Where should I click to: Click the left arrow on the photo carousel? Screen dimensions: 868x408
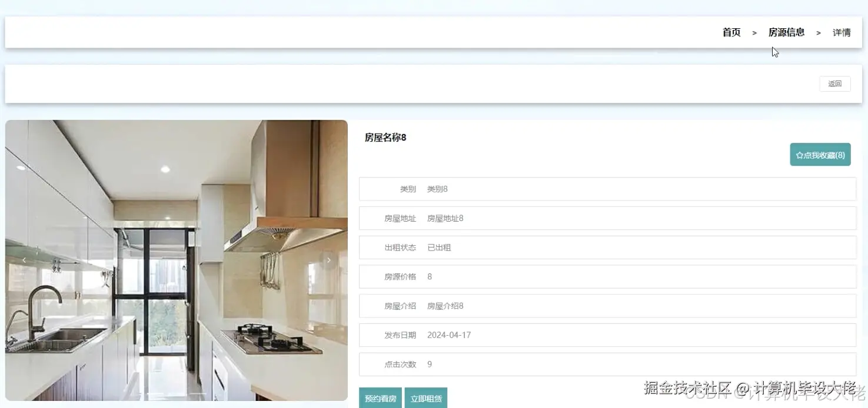click(x=24, y=259)
